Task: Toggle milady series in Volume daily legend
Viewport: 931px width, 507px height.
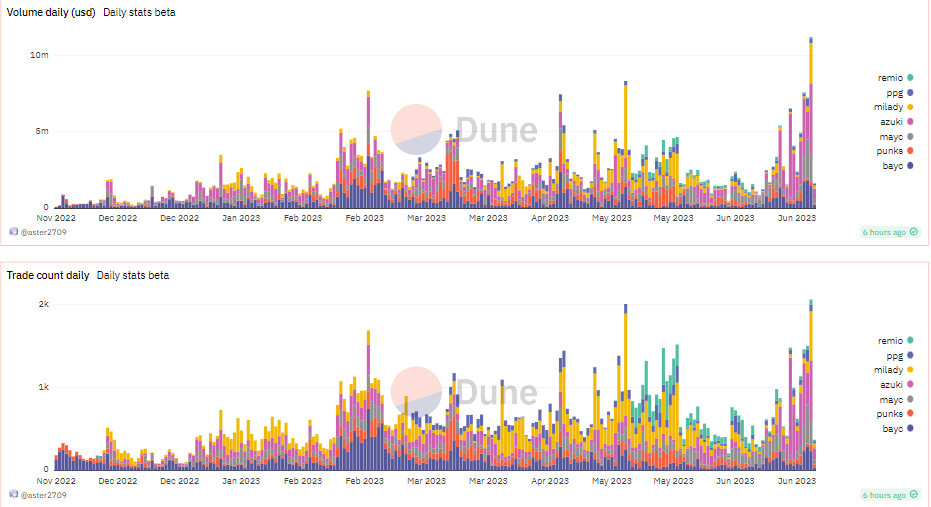Action: [x=893, y=107]
